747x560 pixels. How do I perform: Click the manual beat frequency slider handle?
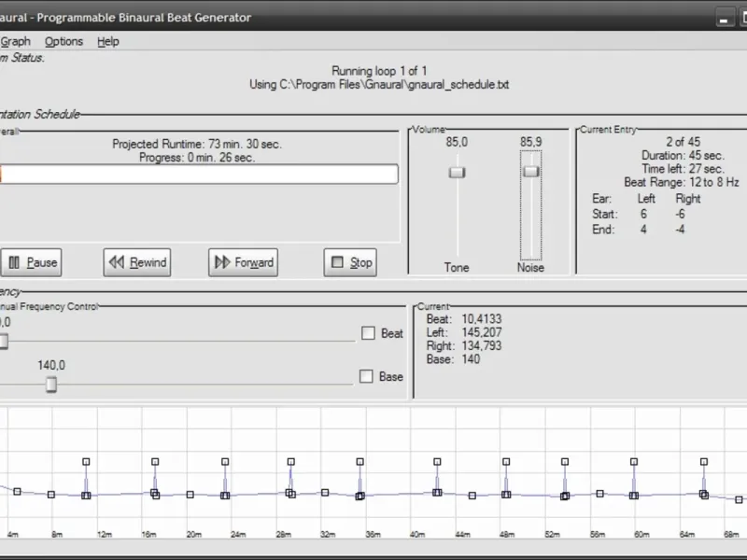click(x=4, y=341)
